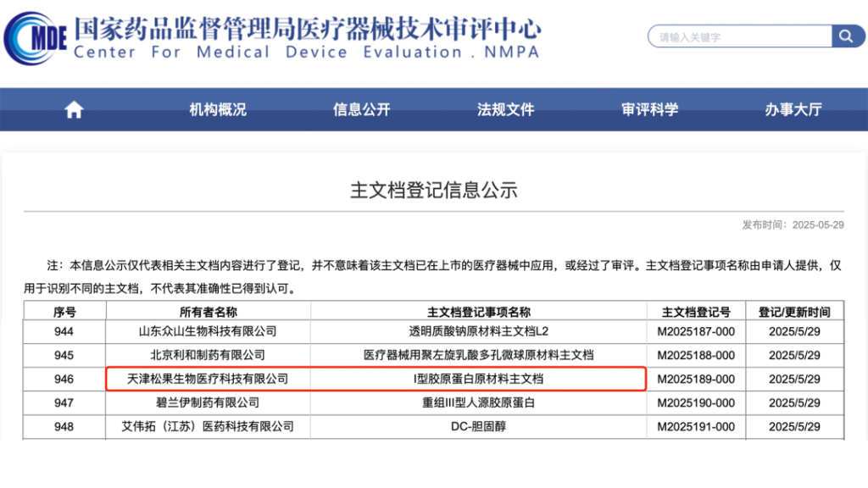Open the 审评科学 menu

pos(650,109)
